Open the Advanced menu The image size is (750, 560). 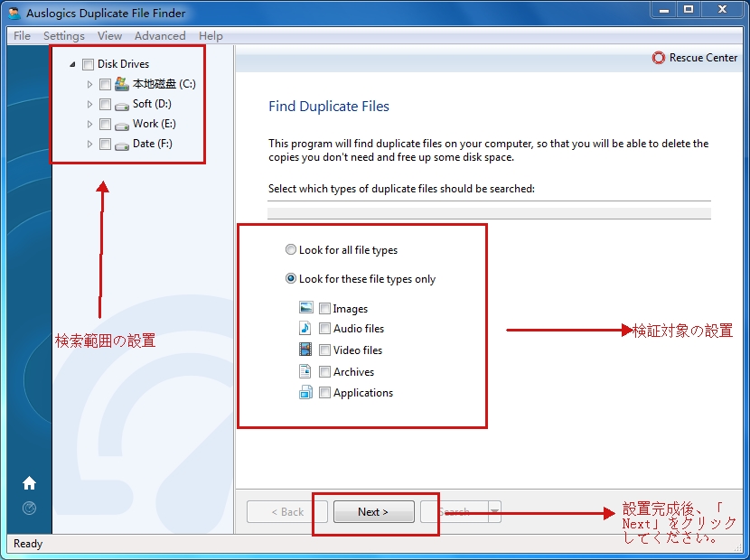[160, 36]
